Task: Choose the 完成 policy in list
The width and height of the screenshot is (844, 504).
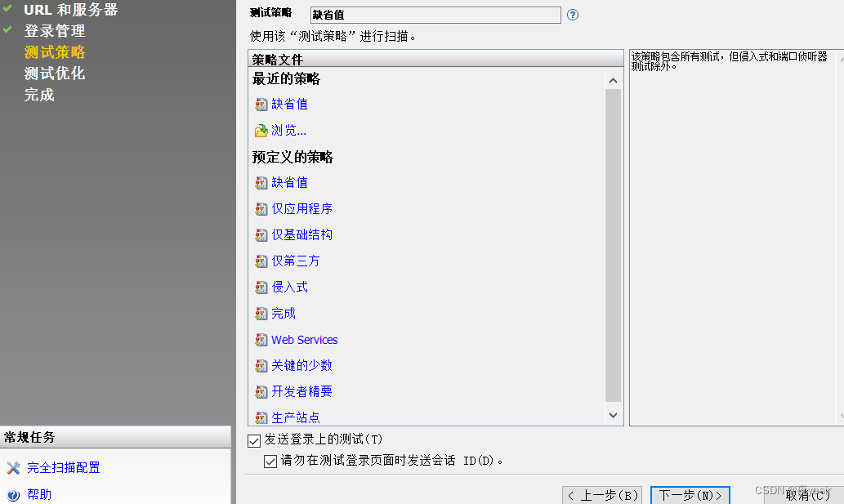Action: 284,314
